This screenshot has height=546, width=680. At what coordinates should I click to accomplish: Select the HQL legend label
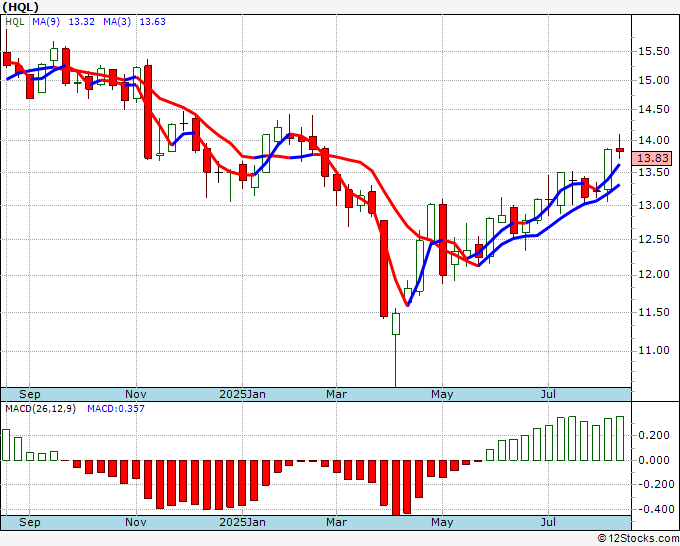pos(15,22)
